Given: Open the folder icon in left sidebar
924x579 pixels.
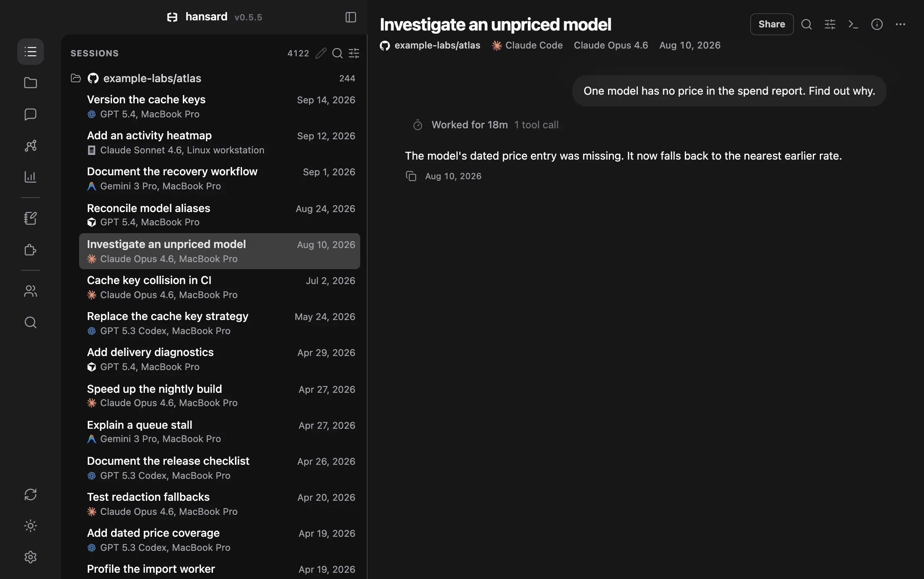Looking at the screenshot, I should [x=31, y=83].
